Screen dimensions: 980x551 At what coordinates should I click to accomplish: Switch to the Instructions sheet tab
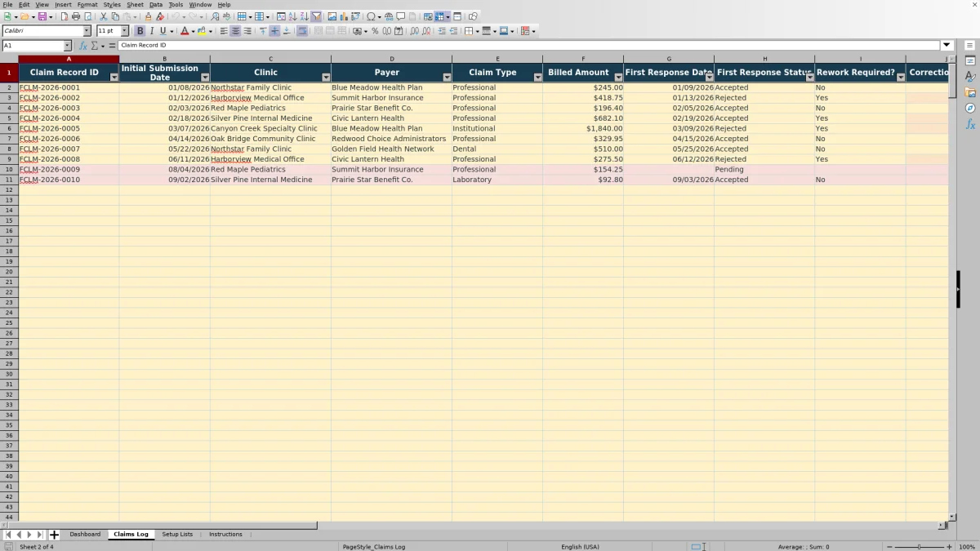coord(225,535)
